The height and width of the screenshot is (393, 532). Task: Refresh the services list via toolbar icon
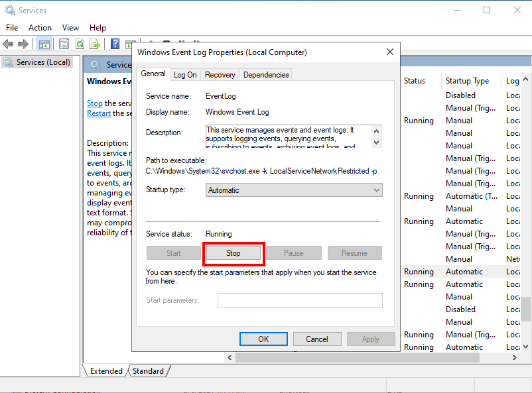click(x=80, y=44)
